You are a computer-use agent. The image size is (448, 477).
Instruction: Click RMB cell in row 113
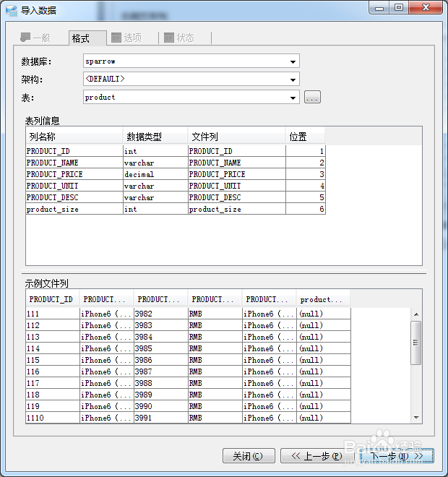[x=215, y=337]
